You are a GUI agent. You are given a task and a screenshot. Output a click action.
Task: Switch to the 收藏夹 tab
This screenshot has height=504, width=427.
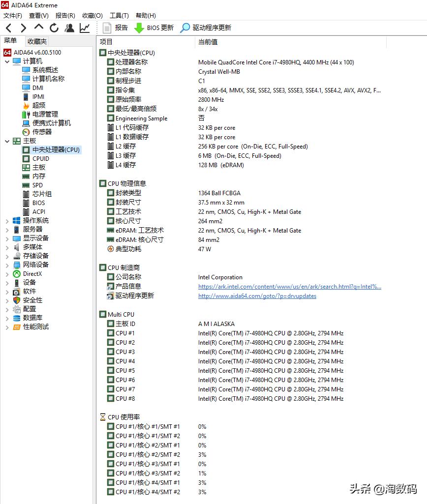(36, 41)
